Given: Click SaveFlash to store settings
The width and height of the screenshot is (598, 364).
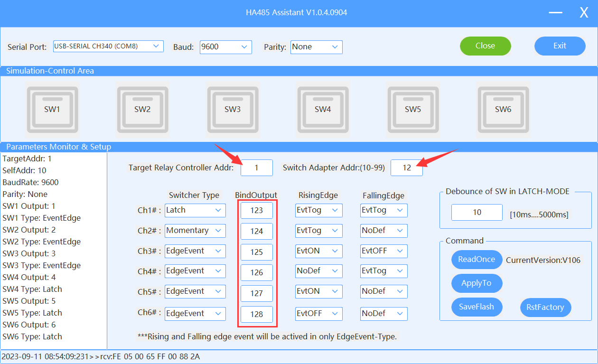Looking at the screenshot, I should (x=477, y=307).
